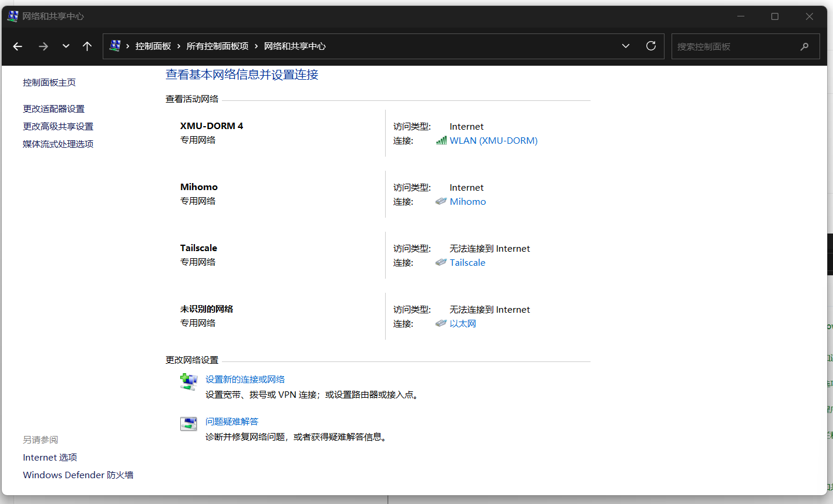
Task: Click the forward navigation arrow
Action: 43,46
